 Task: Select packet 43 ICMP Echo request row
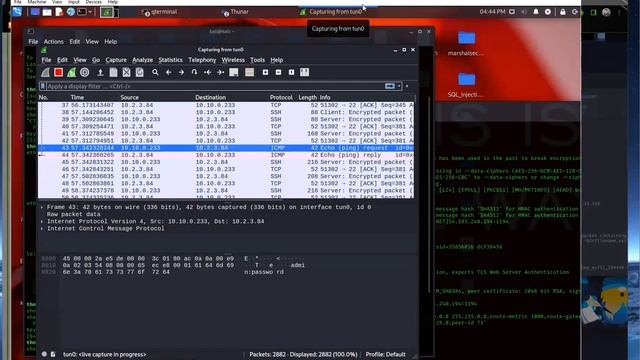226,148
